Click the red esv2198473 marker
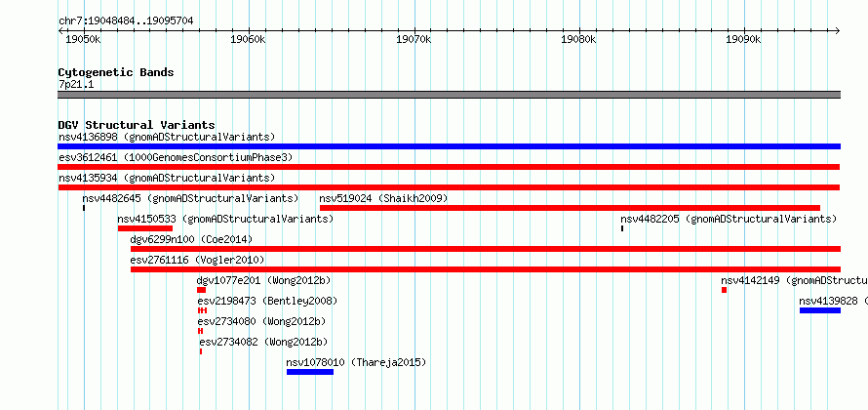This screenshot has width=868, height=410. coord(202,310)
